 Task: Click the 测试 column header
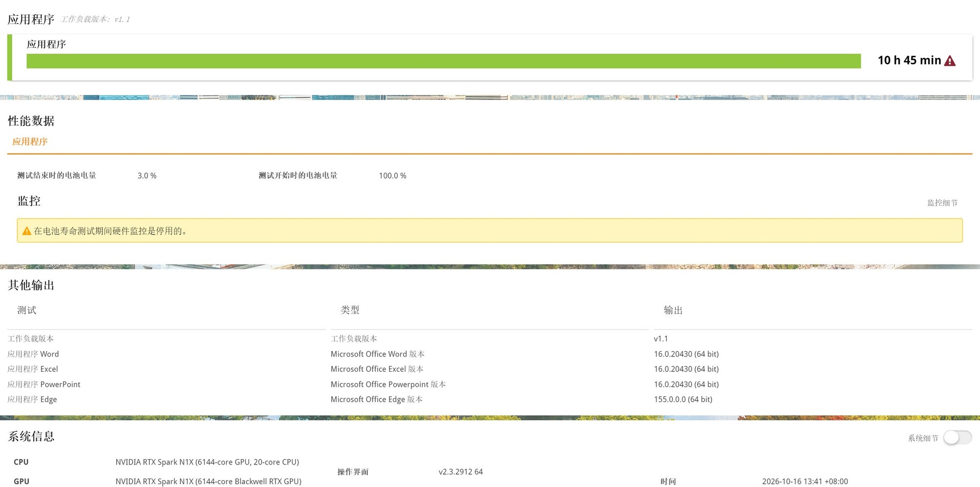tap(27, 310)
